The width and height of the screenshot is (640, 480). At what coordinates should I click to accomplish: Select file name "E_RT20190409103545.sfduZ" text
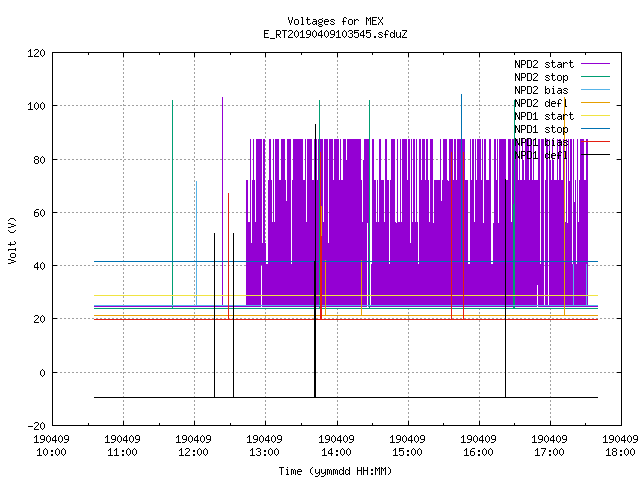pos(335,34)
